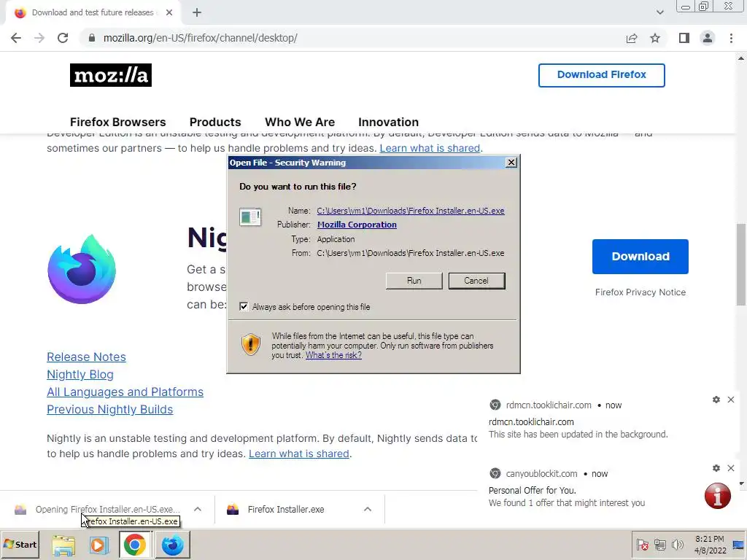Open the Firefox Browsers menu
747x560 pixels.
(x=117, y=122)
